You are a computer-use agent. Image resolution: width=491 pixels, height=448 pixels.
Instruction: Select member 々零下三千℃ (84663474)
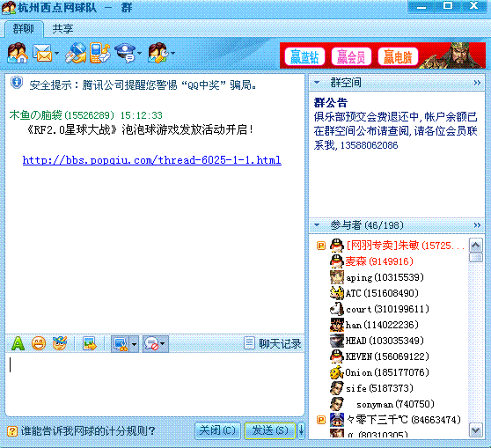pos(396,420)
